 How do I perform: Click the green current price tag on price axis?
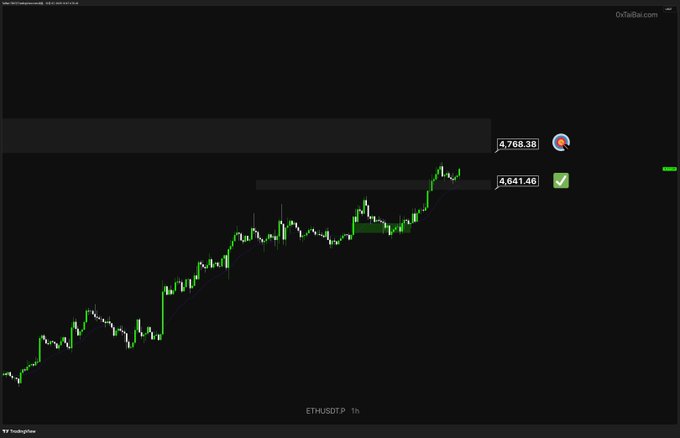coord(669,169)
